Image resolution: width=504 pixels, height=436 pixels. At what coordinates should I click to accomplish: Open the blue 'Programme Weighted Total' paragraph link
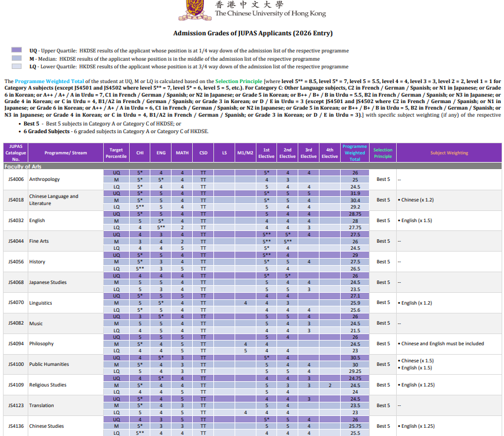pos(49,81)
